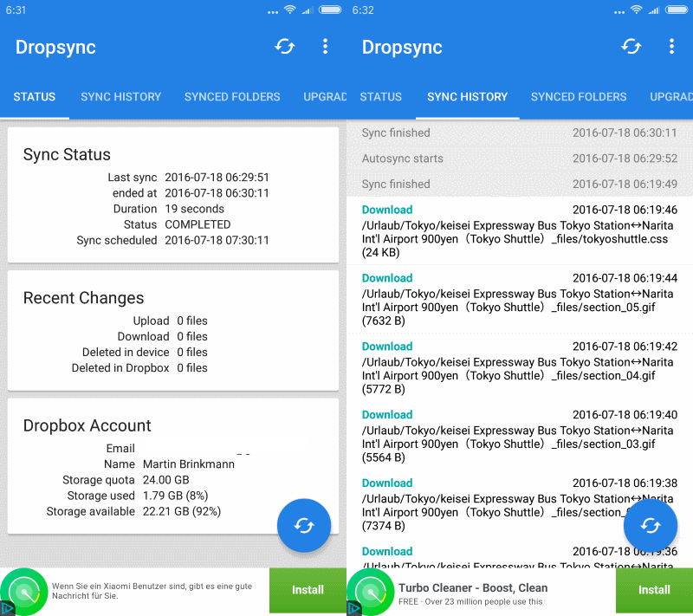The width and height of the screenshot is (693, 616).
Task: Tap the Dropbox Account card heading
Action: point(87,425)
